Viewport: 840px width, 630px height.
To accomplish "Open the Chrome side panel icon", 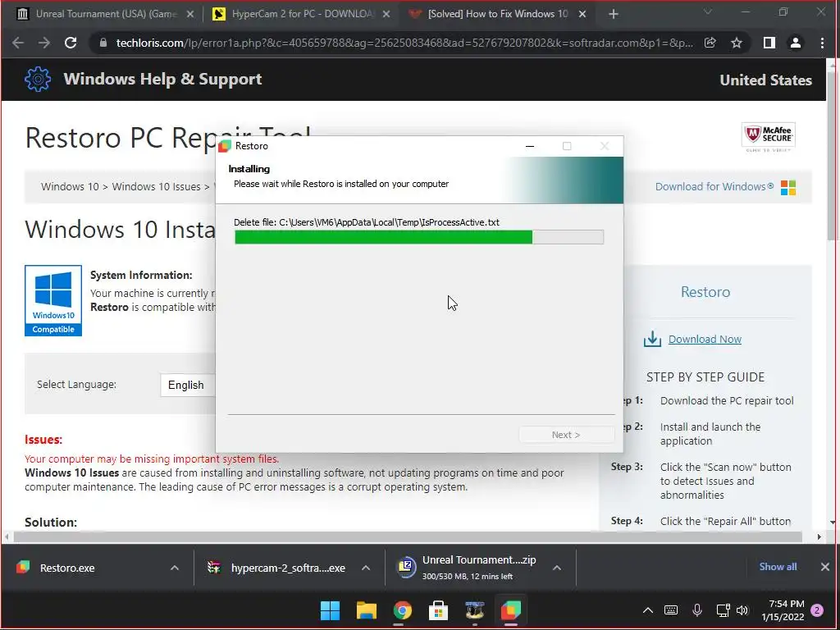I will click(x=769, y=43).
